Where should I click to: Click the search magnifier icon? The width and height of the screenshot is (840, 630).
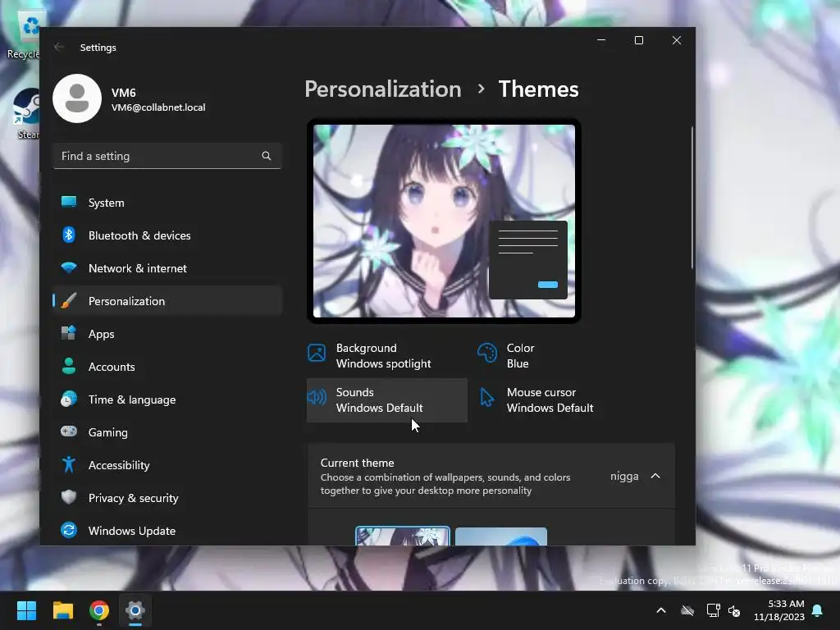click(x=267, y=156)
